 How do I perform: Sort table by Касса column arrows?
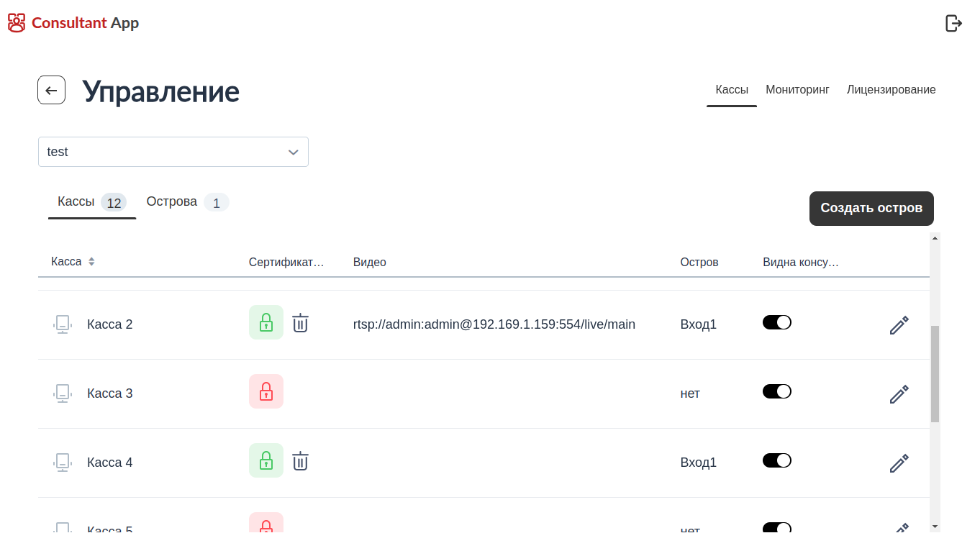(91, 262)
